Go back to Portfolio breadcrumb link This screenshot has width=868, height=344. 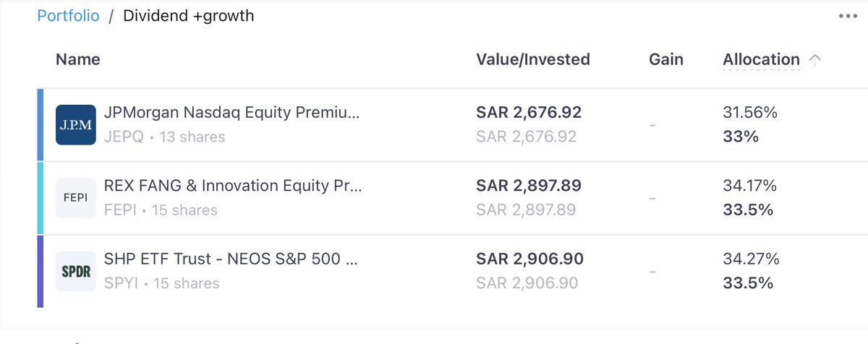point(68,16)
